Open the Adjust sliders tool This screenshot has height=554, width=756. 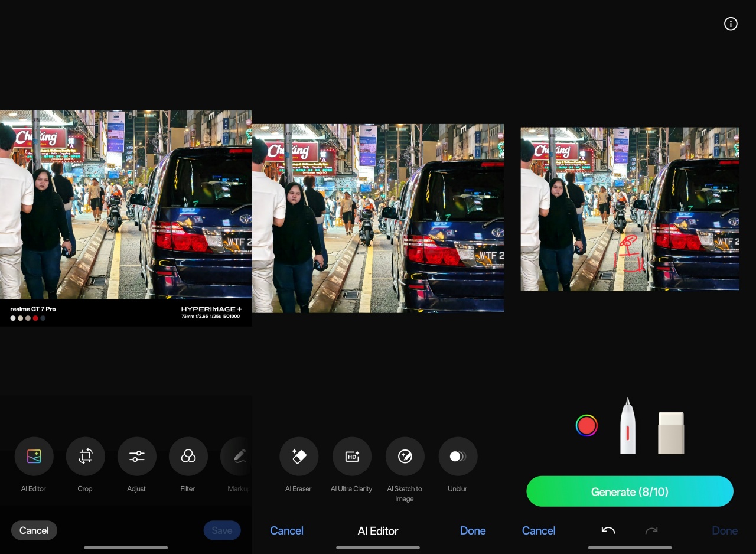click(136, 457)
